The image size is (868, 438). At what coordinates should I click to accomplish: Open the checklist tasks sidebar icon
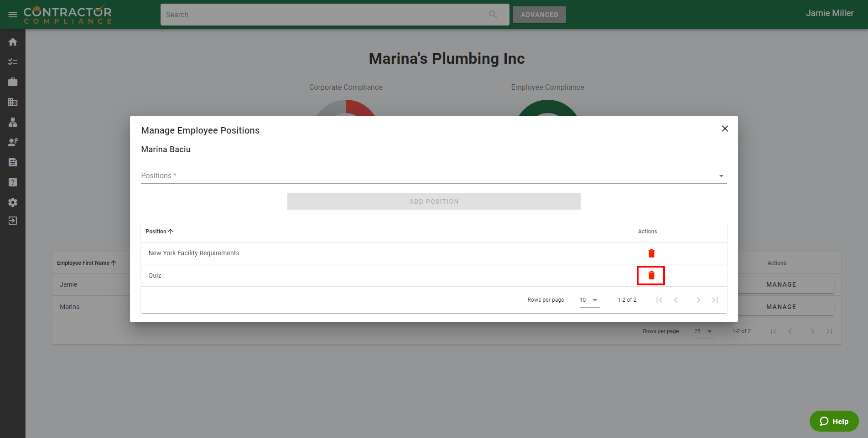pos(13,62)
